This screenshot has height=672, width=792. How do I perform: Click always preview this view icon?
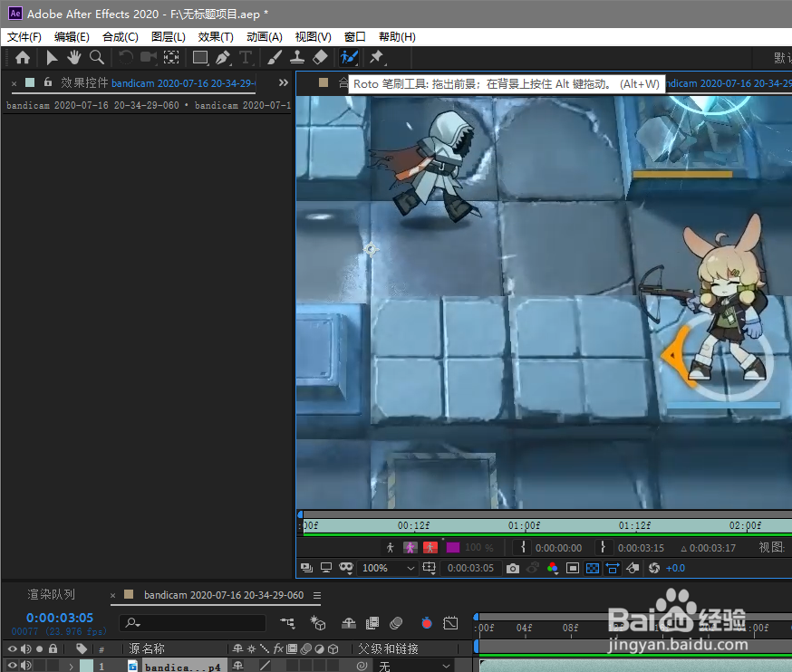[306, 568]
